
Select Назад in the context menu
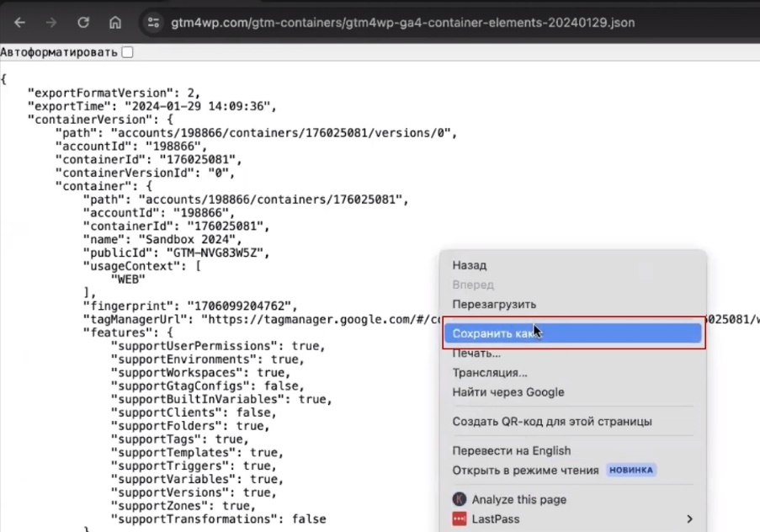470,265
